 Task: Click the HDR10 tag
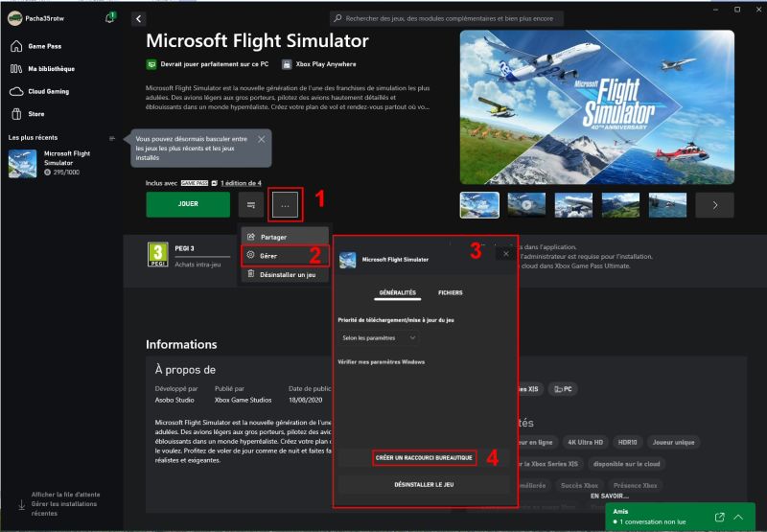(x=627, y=442)
